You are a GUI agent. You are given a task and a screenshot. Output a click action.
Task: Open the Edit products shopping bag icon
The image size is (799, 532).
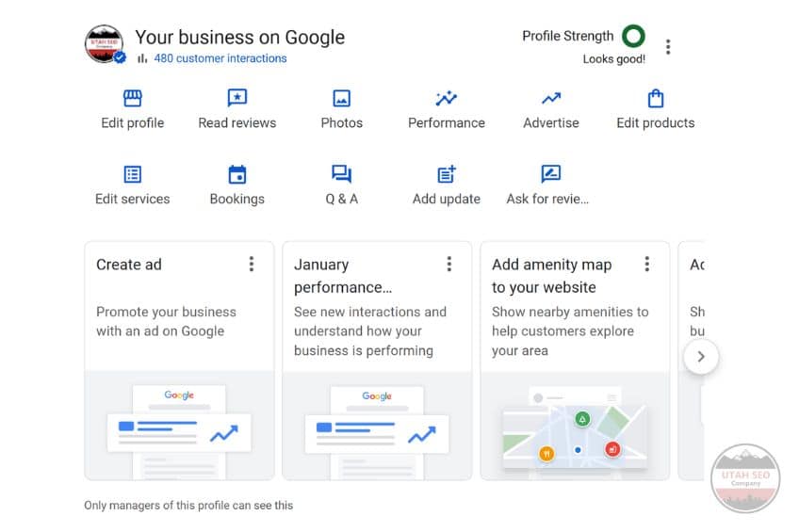click(x=656, y=99)
